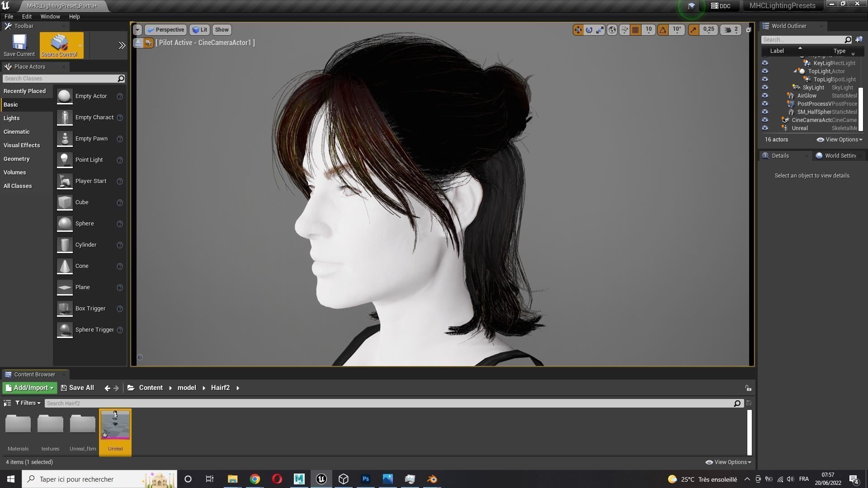Image resolution: width=868 pixels, height=488 pixels.
Task: Toggle visibility of SkyLight actor
Action: (x=765, y=88)
